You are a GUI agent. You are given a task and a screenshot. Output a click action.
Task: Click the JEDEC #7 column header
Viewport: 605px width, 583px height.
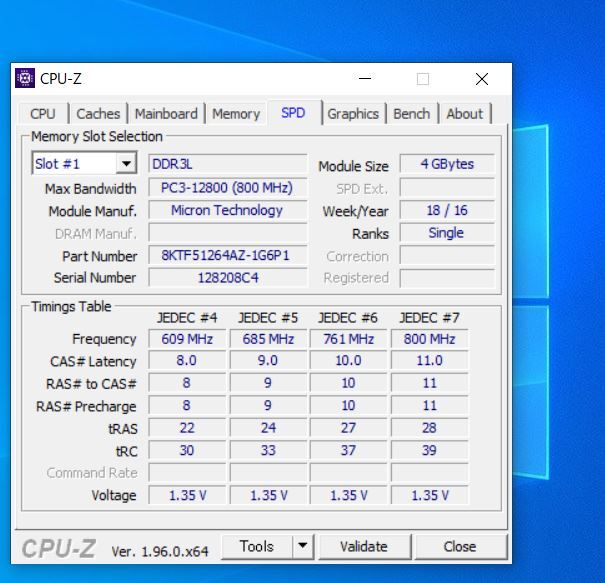pos(429,318)
